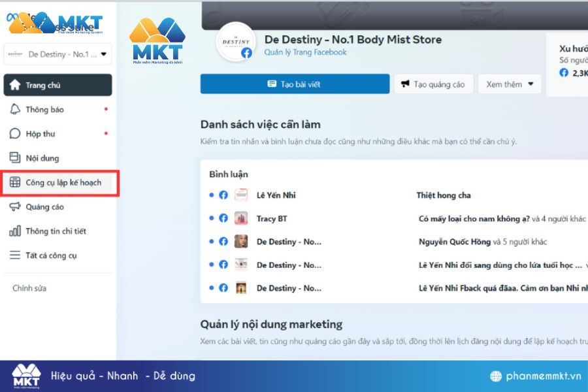
Task: Click the Tạo bài viết button
Action: pyautogui.click(x=295, y=84)
